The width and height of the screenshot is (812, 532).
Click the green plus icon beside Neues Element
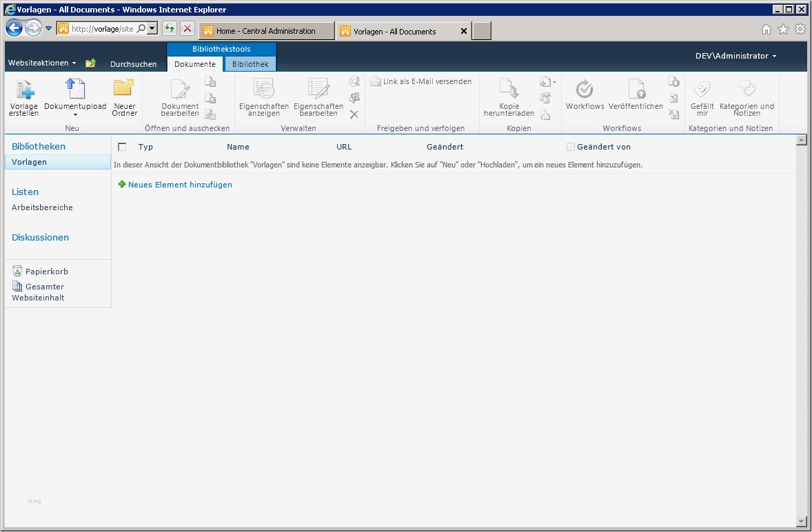[x=122, y=184]
